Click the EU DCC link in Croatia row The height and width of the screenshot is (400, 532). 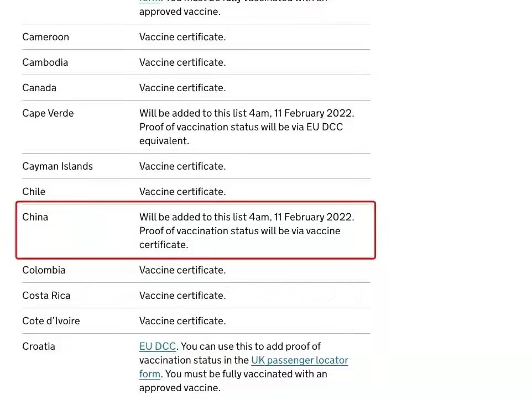[158, 346]
